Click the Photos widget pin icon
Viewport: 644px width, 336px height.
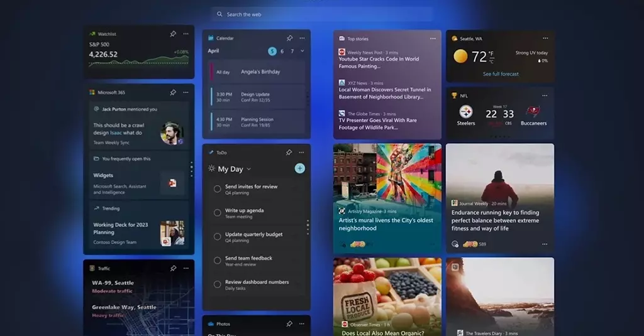[x=289, y=324]
